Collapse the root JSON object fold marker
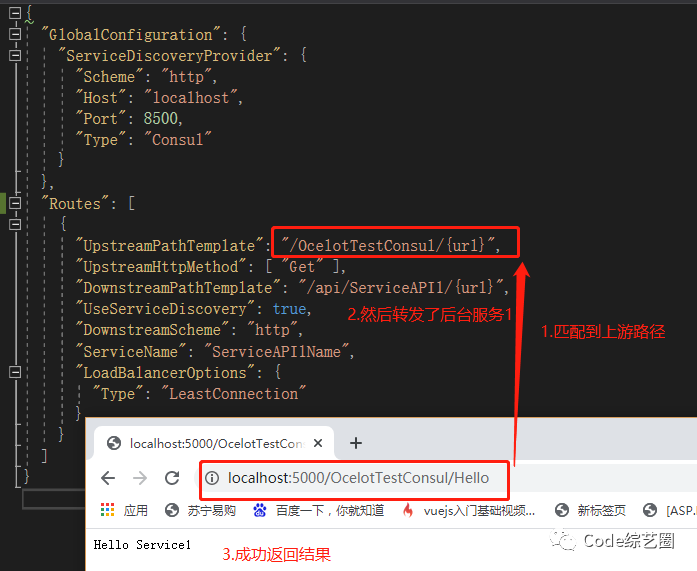This screenshot has width=697, height=571. click(15, 13)
